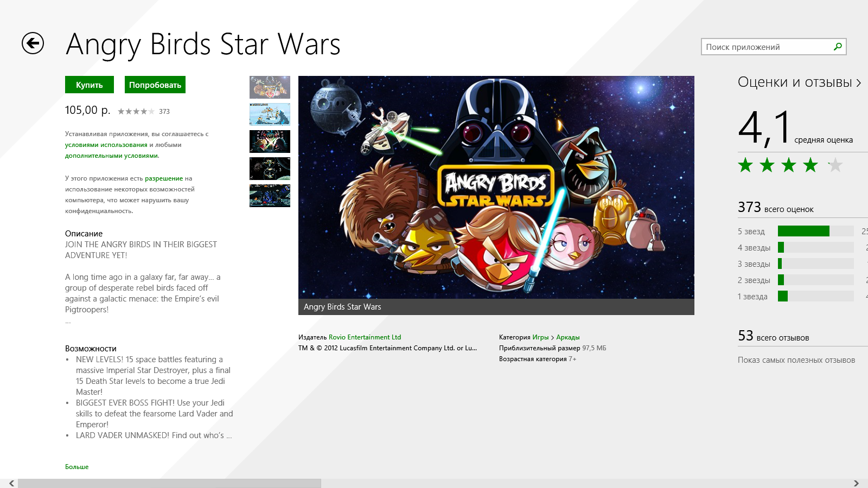The width and height of the screenshot is (868, 488).
Task: Open the дополнительными условиями link
Action: pyautogui.click(x=112, y=156)
